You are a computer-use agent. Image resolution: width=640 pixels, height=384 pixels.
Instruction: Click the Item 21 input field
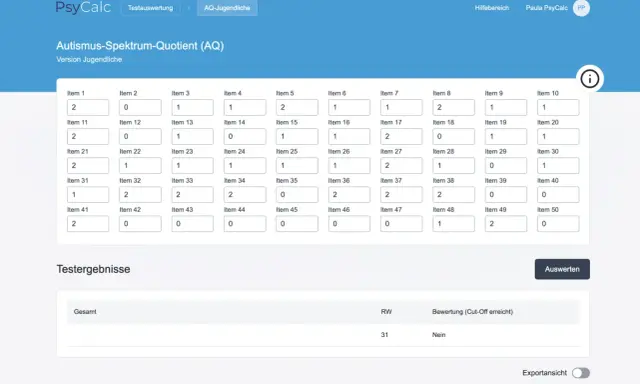pos(88,166)
